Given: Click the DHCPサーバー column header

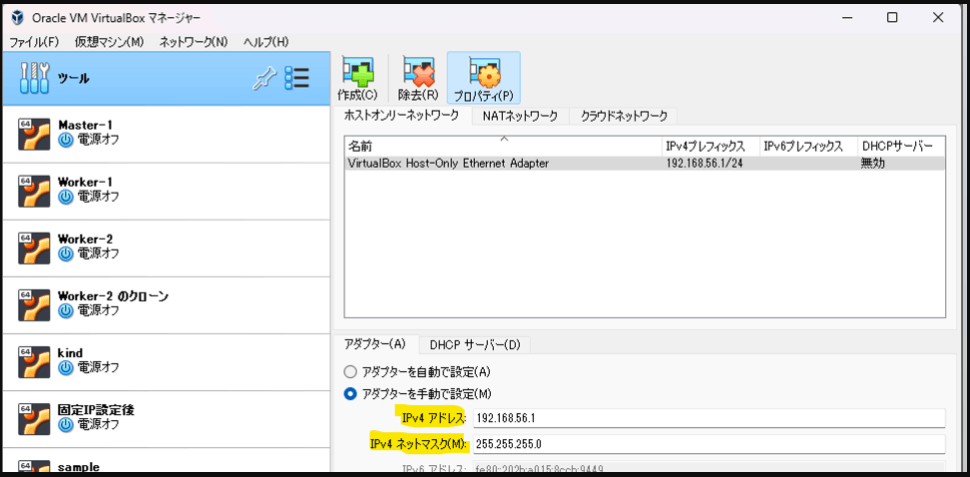Looking at the screenshot, I should pyautogui.click(x=901, y=147).
